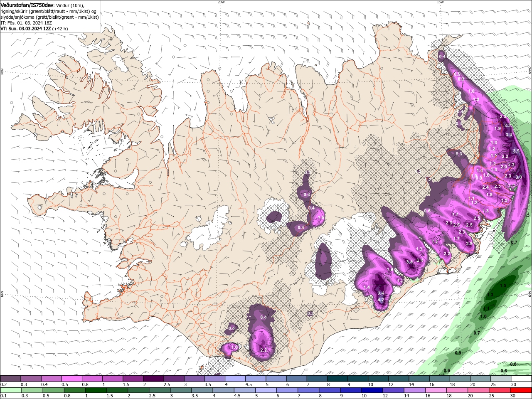Click the 3.8 snowfall value on the east coast

[x=519, y=177]
